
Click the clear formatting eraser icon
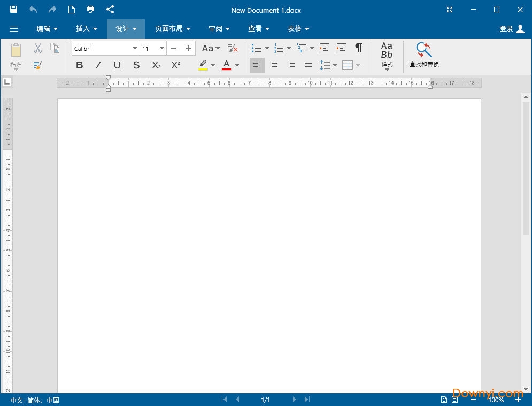pos(233,48)
